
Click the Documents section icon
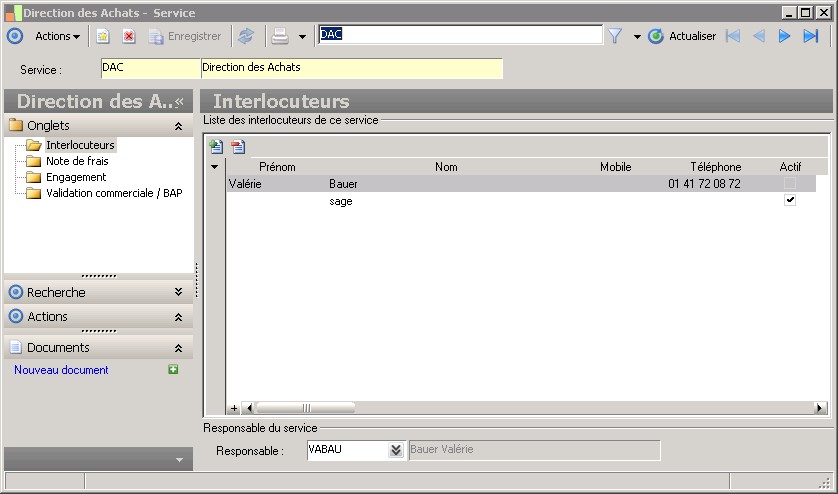(x=16, y=347)
